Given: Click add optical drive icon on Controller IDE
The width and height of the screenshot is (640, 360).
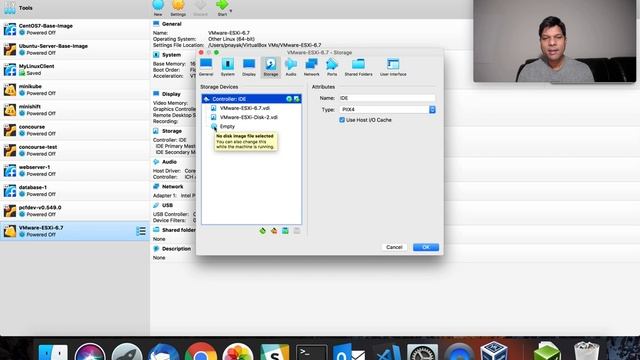Looking at the screenshot, I should 289,99.
